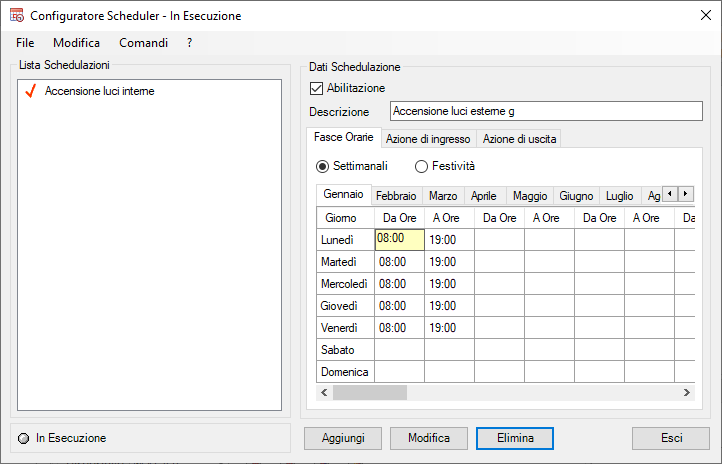Click the red checkmark icon beside Accensione luci interne
The width and height of the screenshot is (722, 464).
point(29,91)
